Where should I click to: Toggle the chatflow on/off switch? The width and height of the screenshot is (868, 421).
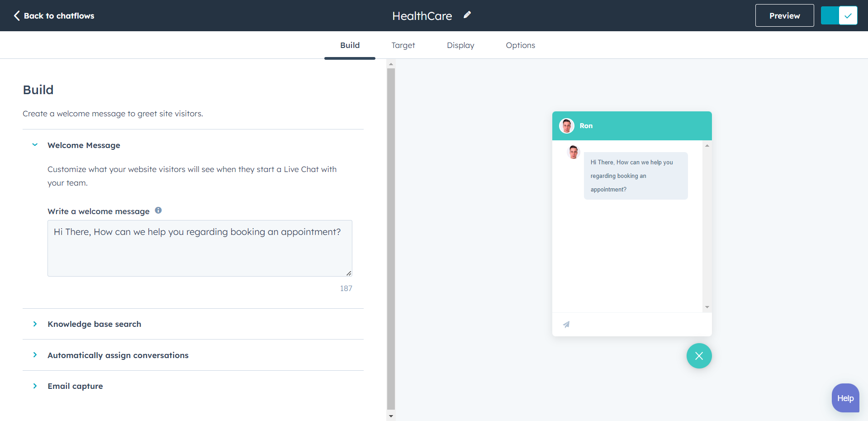pos(839,15)
